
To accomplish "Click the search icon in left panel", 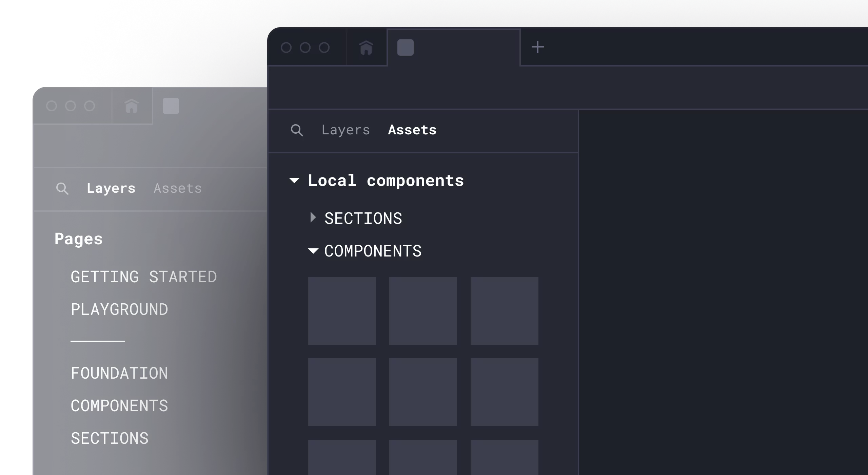I will coord(62,188).
